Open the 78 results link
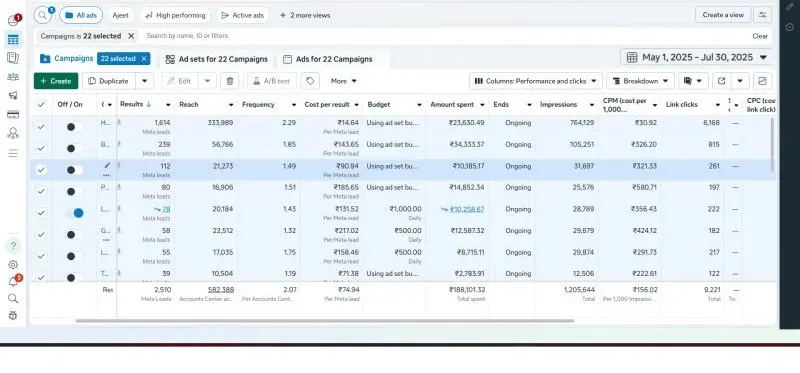The height and width of the screenshot is (373, 800). pyautogui.click(x=166, y=209)
